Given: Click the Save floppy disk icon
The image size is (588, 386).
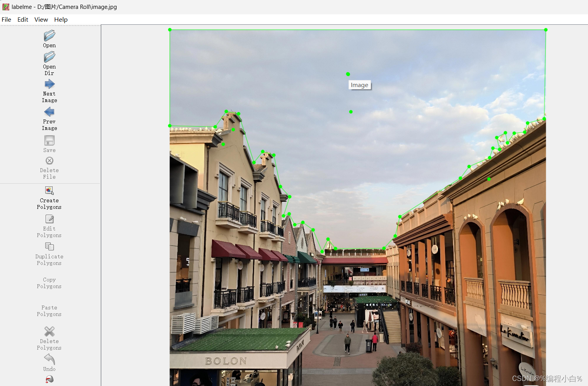Looking at the screenshot, I should click(50, 140).
